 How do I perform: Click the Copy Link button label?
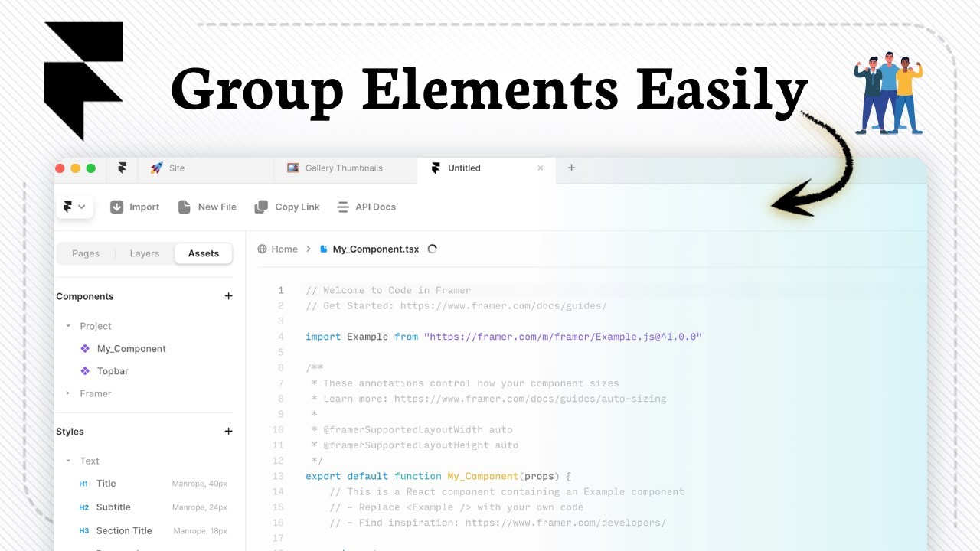(x=297, y=207)
